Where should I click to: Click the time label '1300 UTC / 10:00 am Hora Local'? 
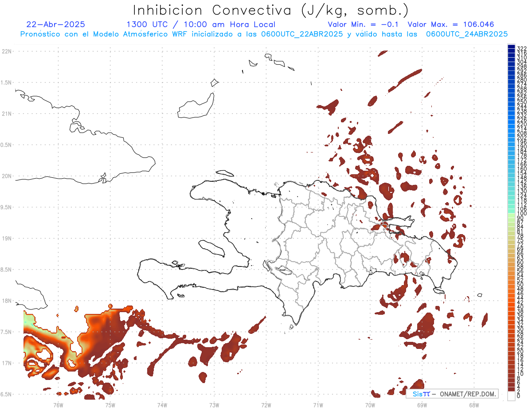(201, 24)
